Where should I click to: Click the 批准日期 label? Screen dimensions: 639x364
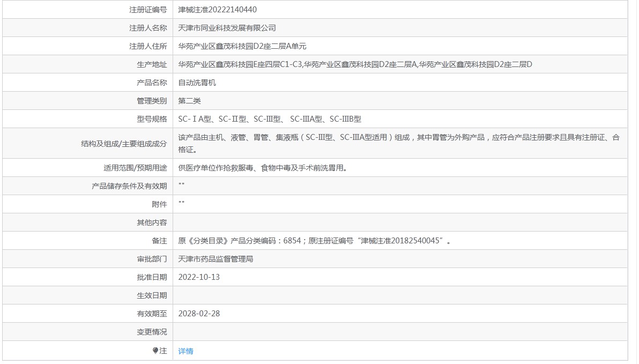(152, 277)
